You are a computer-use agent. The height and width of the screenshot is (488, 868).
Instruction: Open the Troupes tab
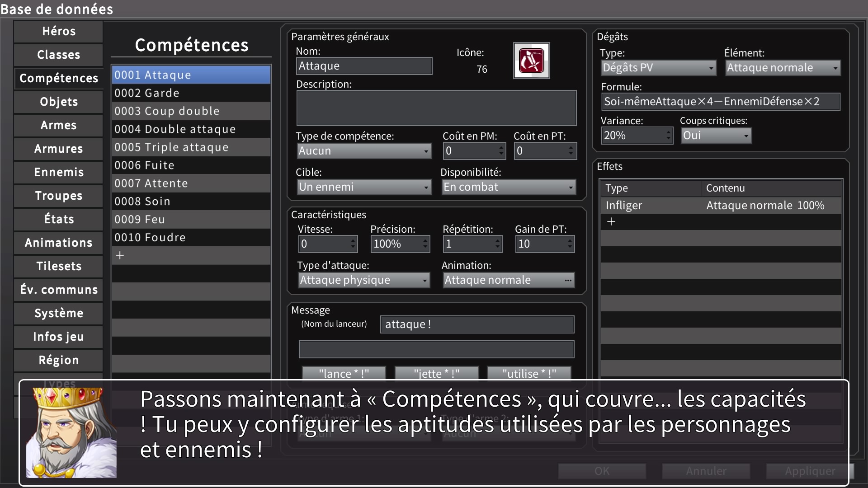coord(59,196)
